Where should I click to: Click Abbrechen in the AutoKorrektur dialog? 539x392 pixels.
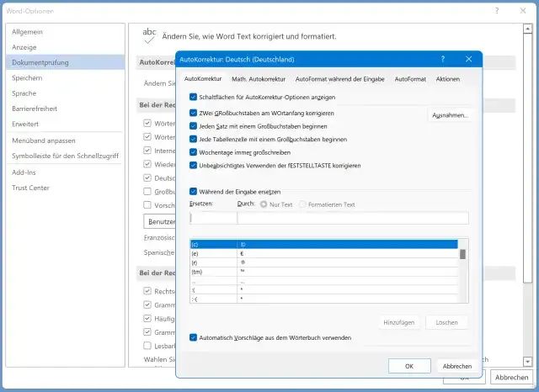pos(456,366)
